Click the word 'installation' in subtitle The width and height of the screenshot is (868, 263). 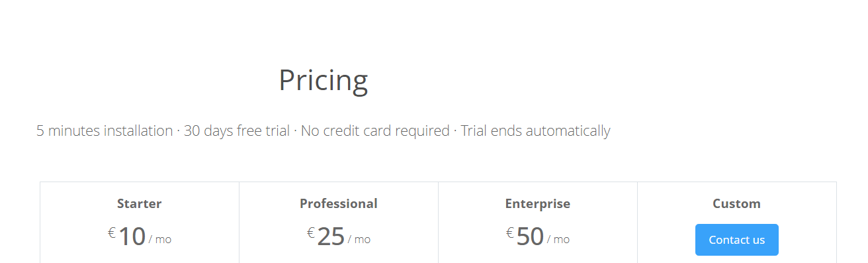pyautogui.click(x=138, y=131)
